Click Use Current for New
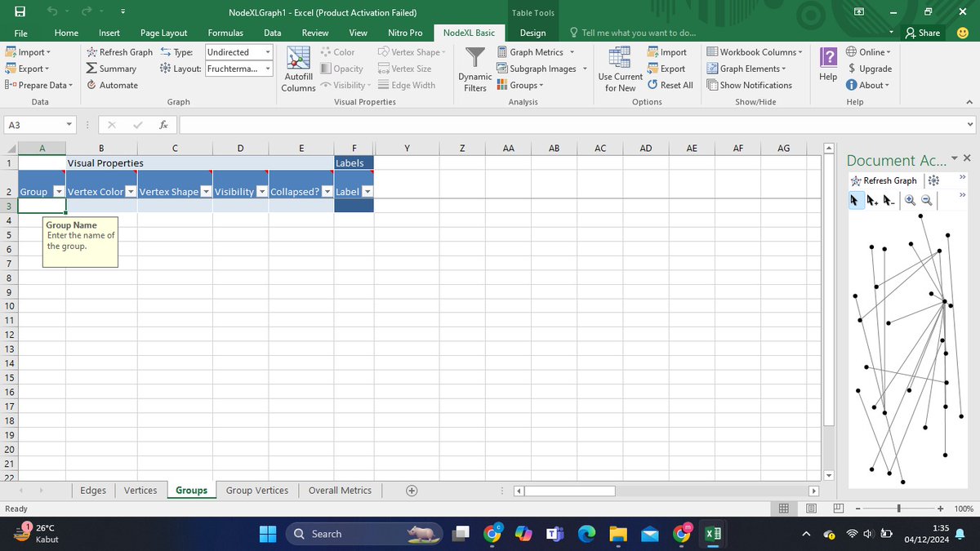This screenshot has height=551, width=980. coord(621,69)
